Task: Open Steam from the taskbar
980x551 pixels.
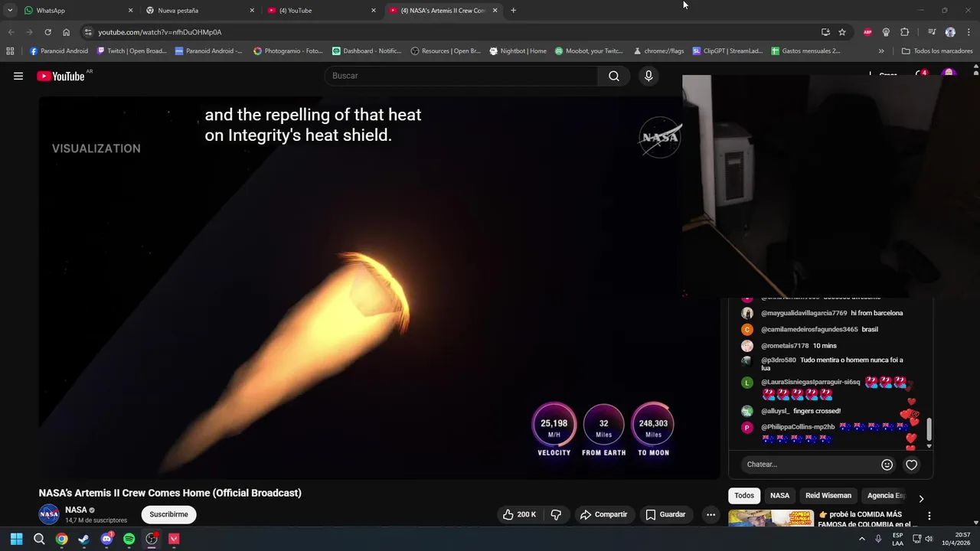Action: [84, 539]
